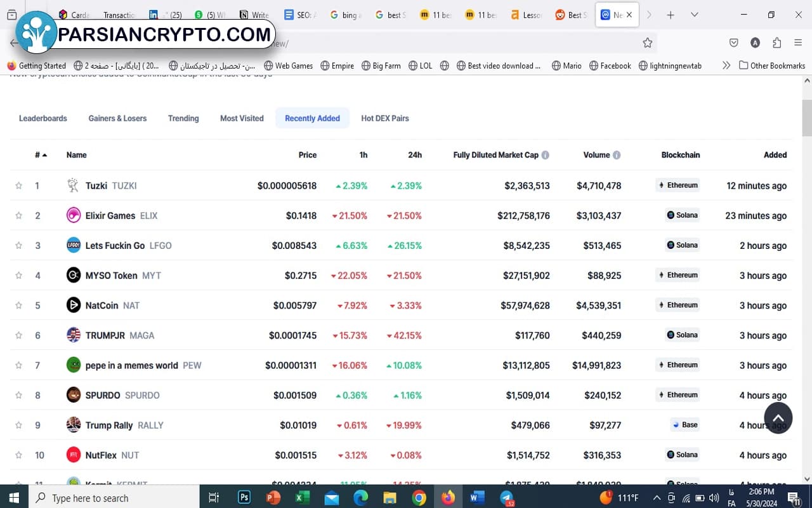Add Tuzki to watchlist with star
Image resolution: width=812 pixels, height=508 pixels.
pos(18,186)
